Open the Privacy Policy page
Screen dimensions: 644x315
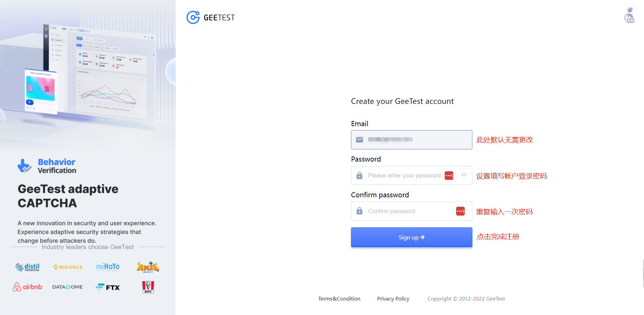(393, 298)
